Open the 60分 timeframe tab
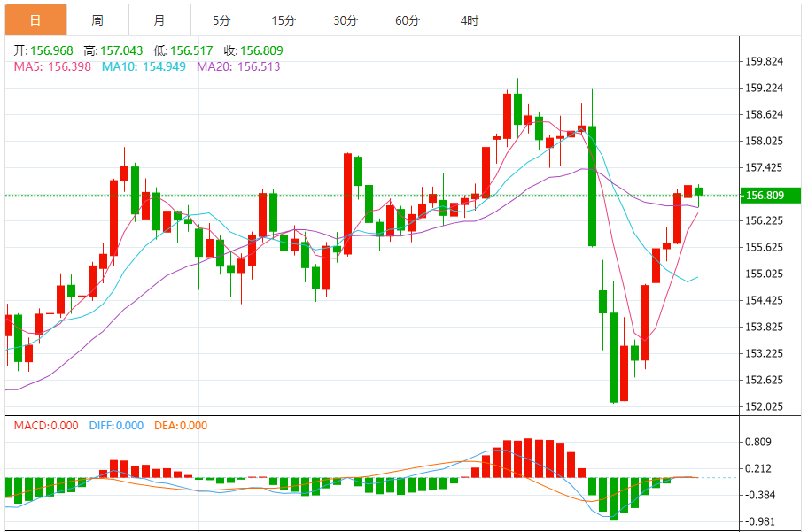Screen dimensions: 808x532 (408, 19)
